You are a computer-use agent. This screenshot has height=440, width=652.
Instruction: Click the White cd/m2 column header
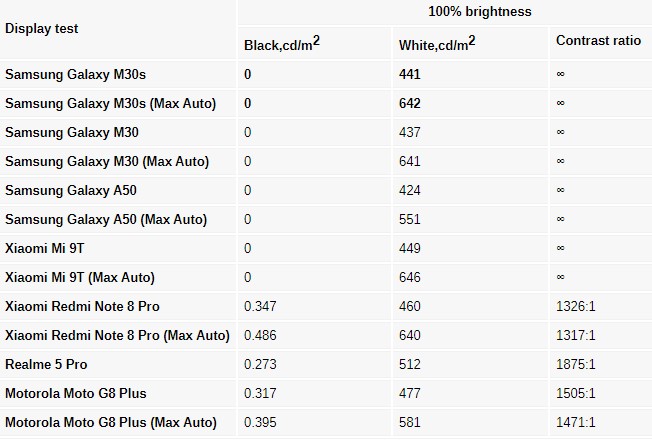[437, 43]
